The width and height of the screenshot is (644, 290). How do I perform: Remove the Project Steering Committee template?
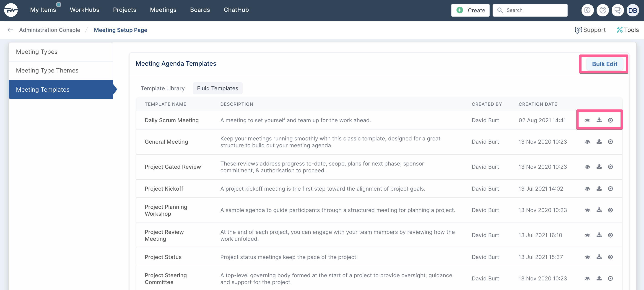click(610, 279)
